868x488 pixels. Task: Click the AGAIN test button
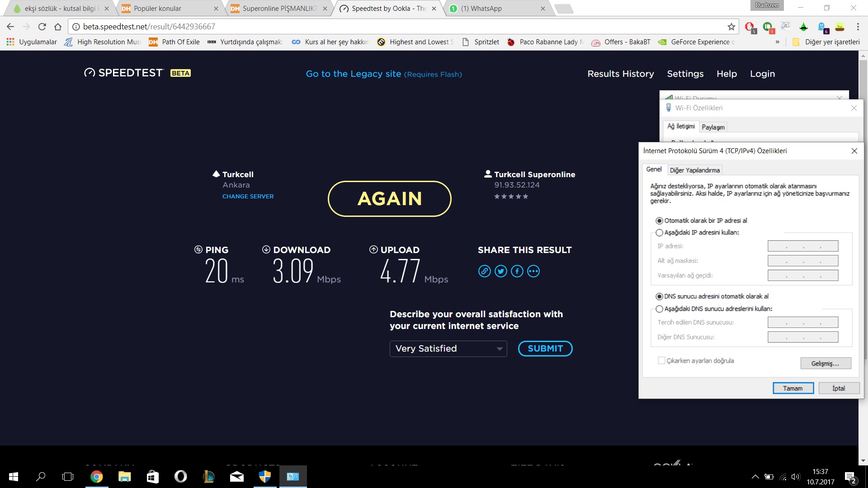click(x=389, y=199)
